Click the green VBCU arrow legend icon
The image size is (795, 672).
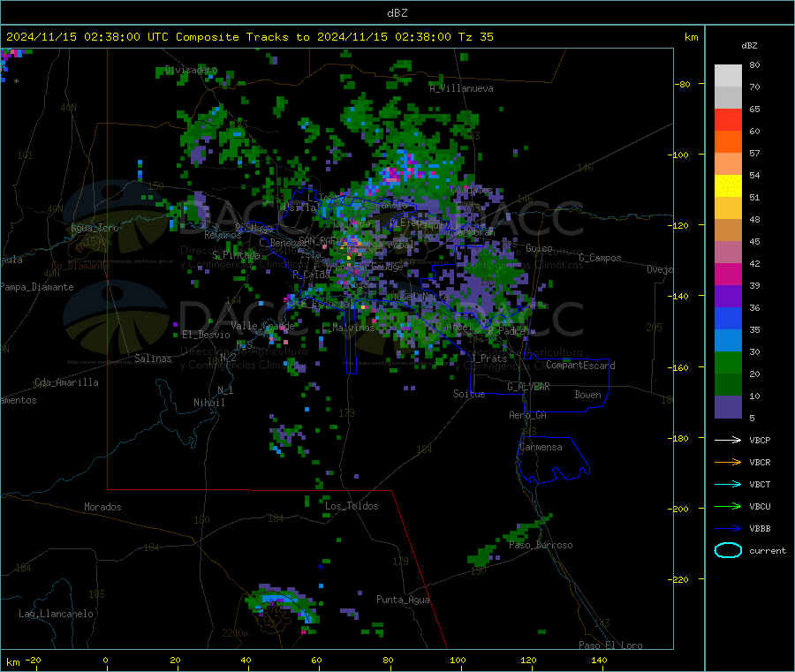[728, 506]
